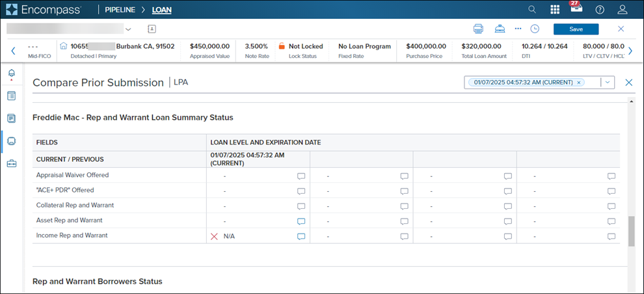Click the red X status on Income row
This screenshot has height=294, width=644.
(x=214, y=237)
